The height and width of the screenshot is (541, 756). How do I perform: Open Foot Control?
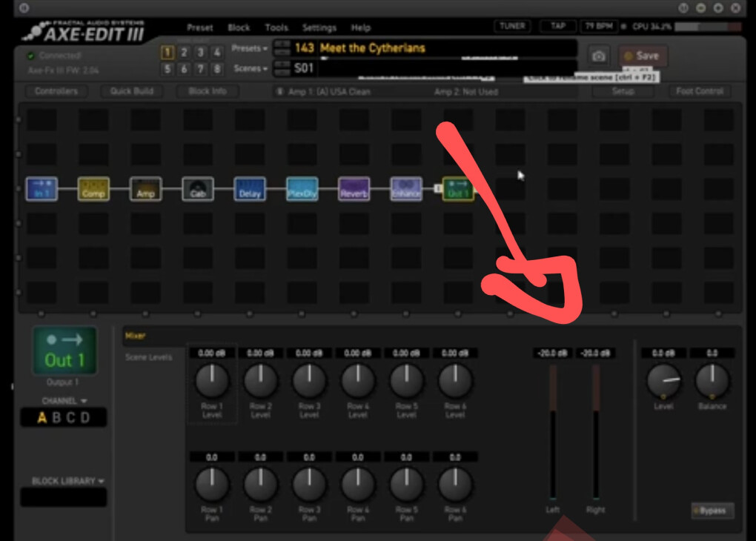point(700,91)
